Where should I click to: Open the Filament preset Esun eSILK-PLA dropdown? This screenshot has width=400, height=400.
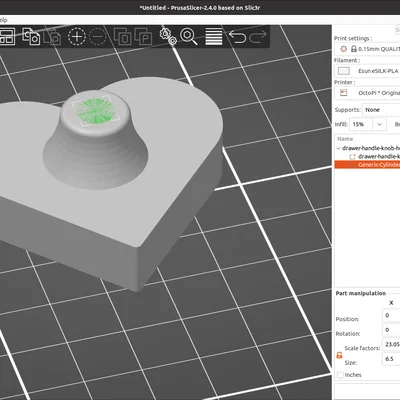pos(368,71)
